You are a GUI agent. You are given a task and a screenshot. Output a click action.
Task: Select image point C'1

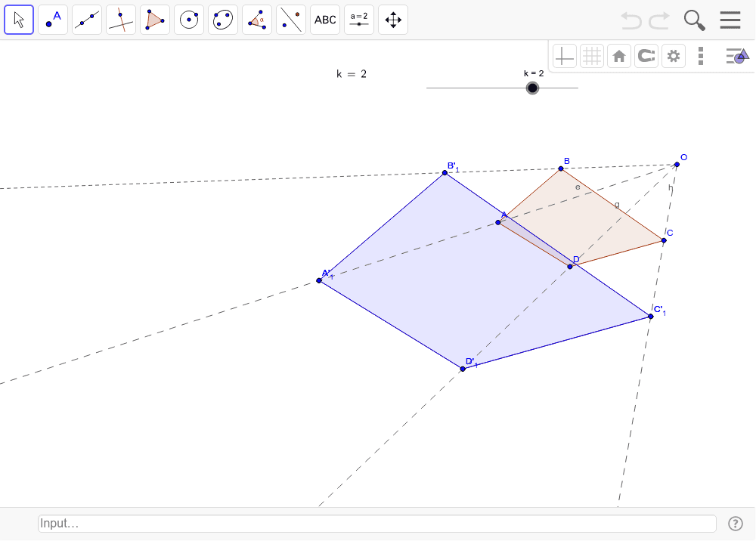point(651,317)
